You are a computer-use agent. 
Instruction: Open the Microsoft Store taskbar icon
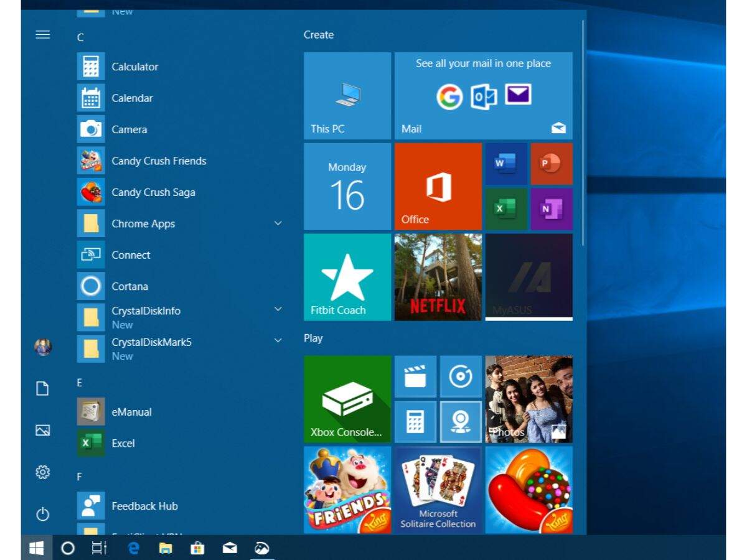[x=198, y=548]
